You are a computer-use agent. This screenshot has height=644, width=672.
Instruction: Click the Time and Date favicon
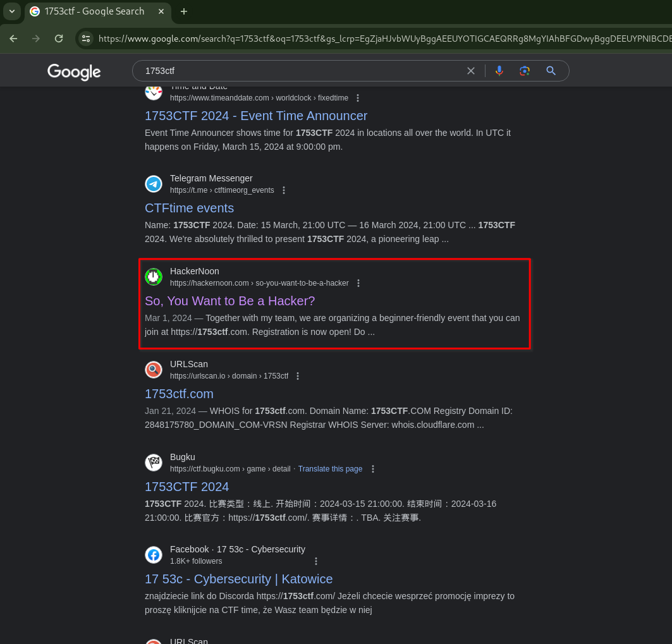(154, 93)
